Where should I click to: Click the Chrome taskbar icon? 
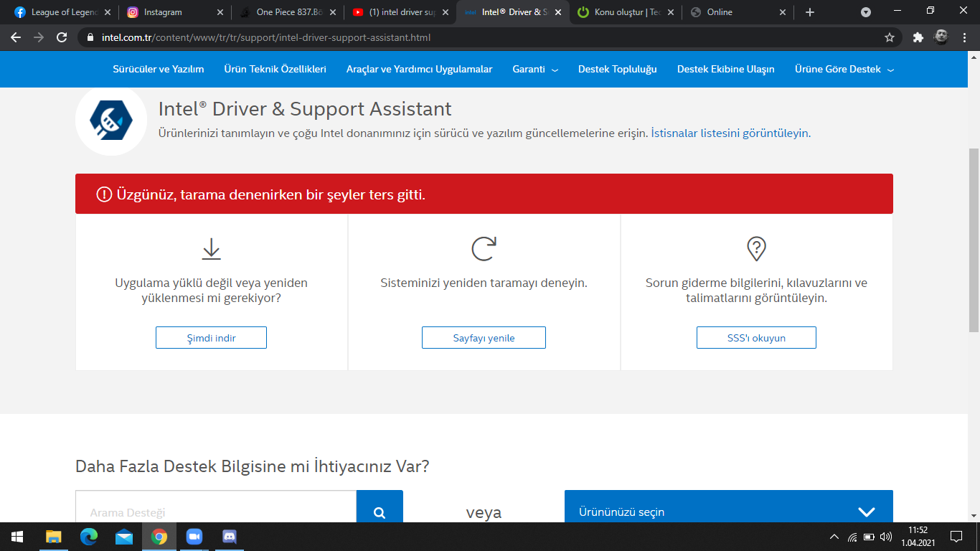coord(159,537)
